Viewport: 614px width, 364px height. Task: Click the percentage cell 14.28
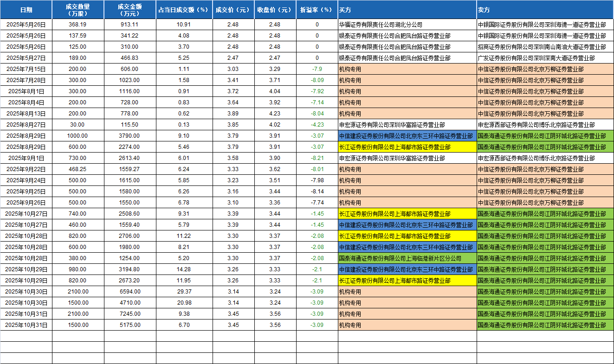coord(184,269)
